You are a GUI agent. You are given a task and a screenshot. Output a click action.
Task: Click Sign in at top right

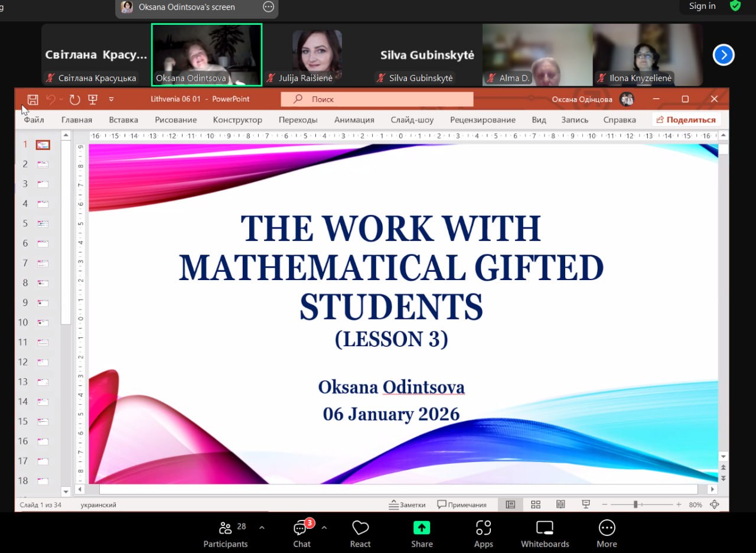(x=702, y=6)
